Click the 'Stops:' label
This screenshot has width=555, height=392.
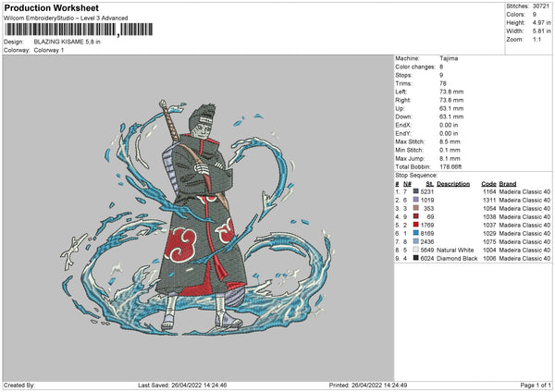point(403,75)
